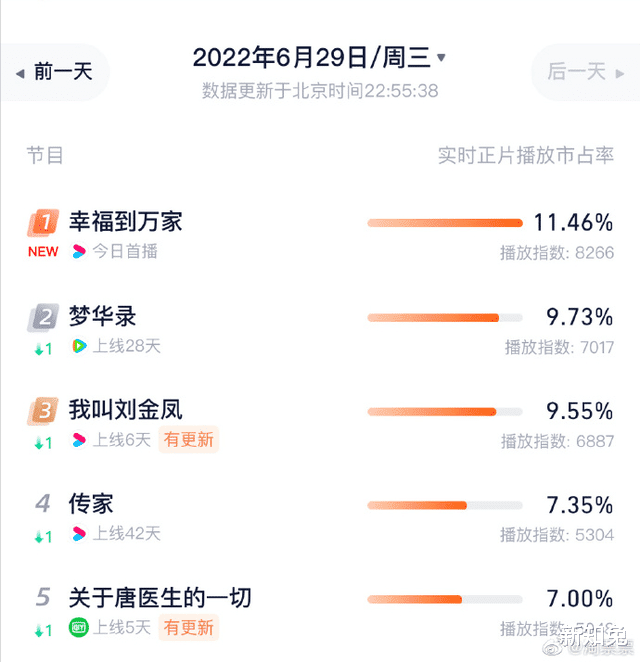This screenshot has height=662, width=640.
Task: Click Tencent Video icon beside 上线28天
Action: (x=80, y=346)
